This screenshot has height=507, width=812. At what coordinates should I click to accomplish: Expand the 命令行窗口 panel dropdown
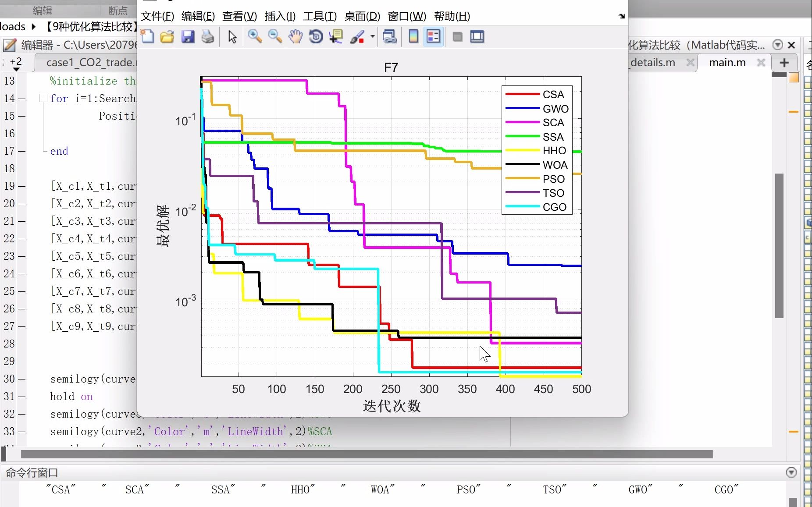coord(791,472)
